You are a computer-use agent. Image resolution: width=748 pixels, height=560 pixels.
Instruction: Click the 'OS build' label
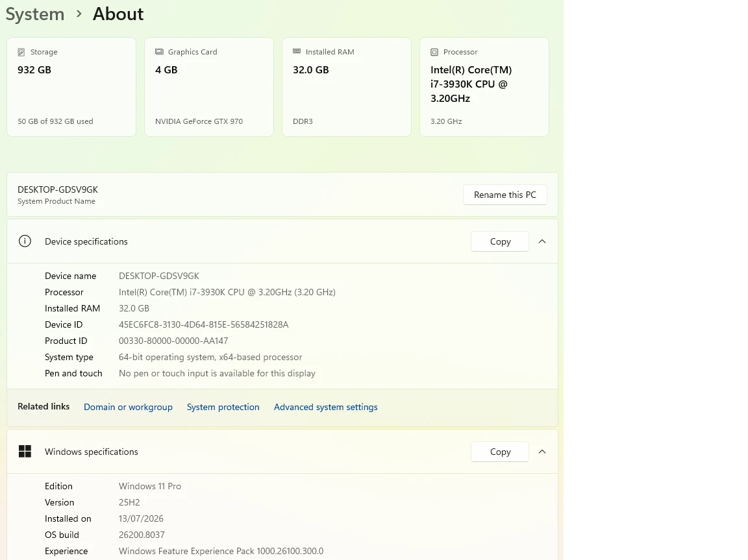click(x=62, y=535)
